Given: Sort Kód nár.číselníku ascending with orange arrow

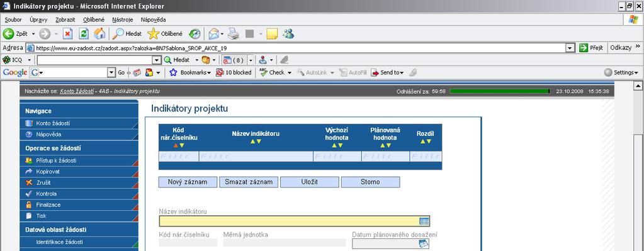Looking at the screenshot, I should point(176,145).
